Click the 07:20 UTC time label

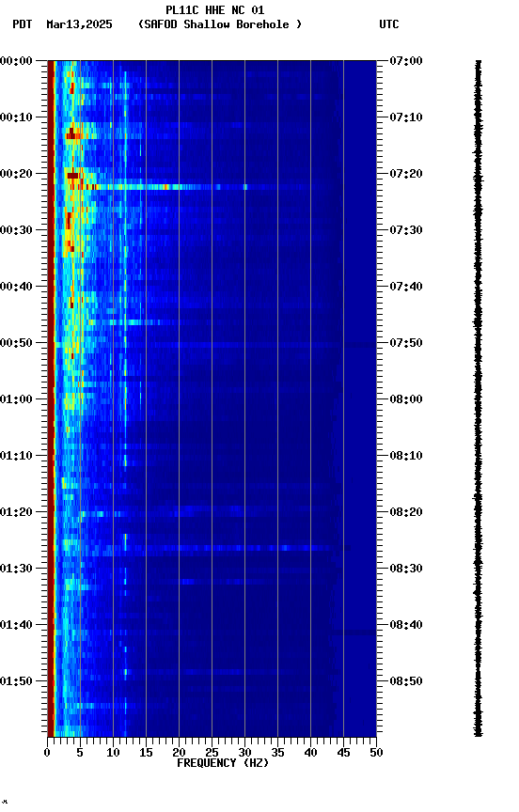(406, 174)
